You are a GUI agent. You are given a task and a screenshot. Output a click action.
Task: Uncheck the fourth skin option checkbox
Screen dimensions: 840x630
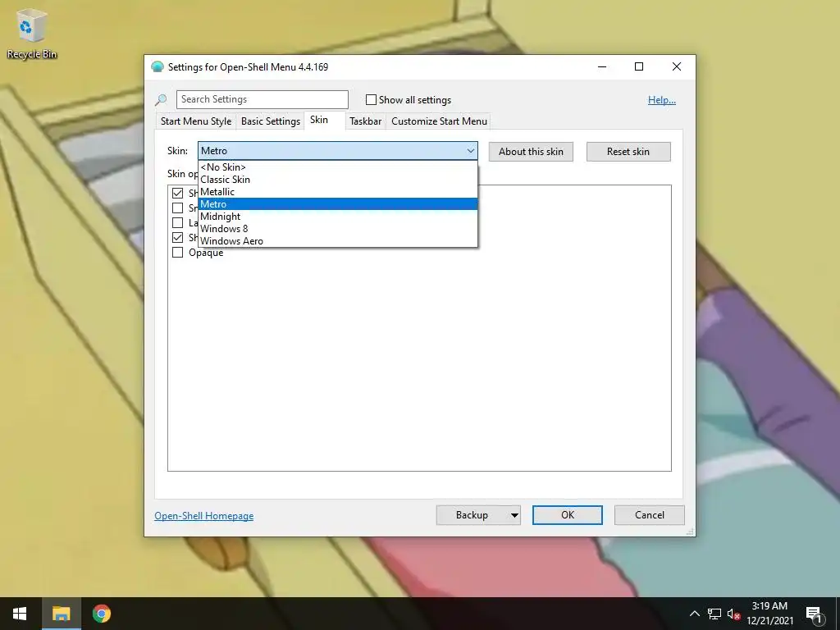[x=177, y=237]
